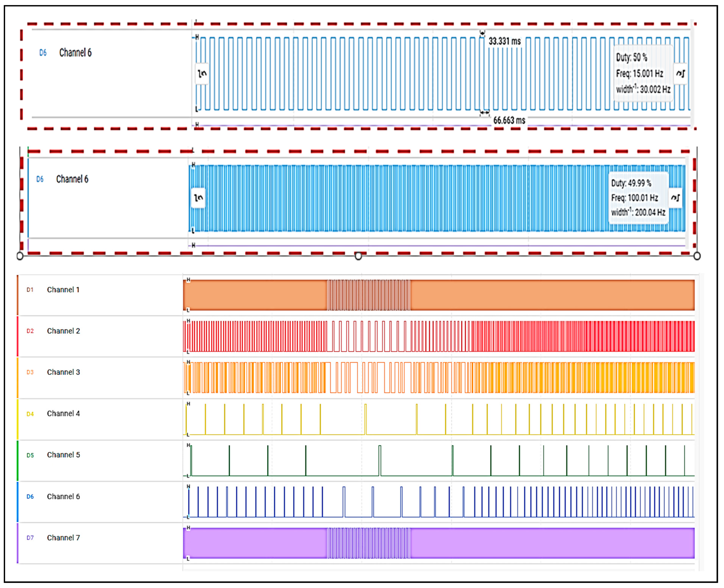Jump to next edge in 100 Hz Channel 6 panel

click(x=675, y=198)
